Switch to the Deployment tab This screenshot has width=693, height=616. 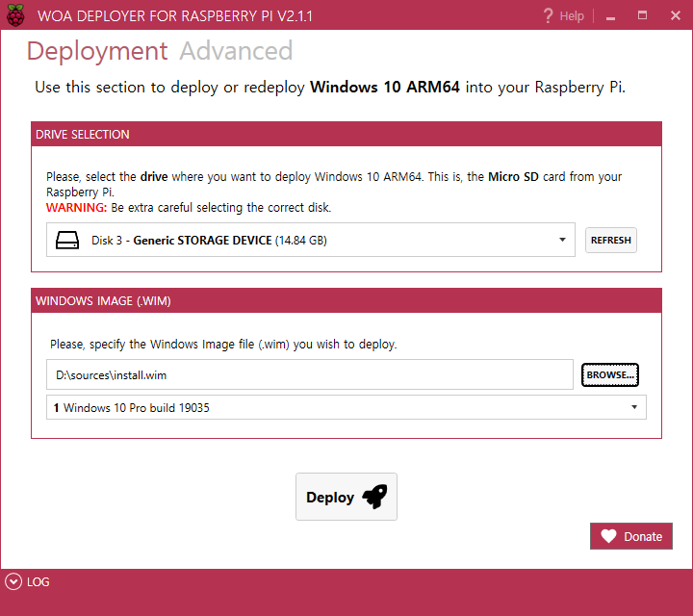coord(97,51)
